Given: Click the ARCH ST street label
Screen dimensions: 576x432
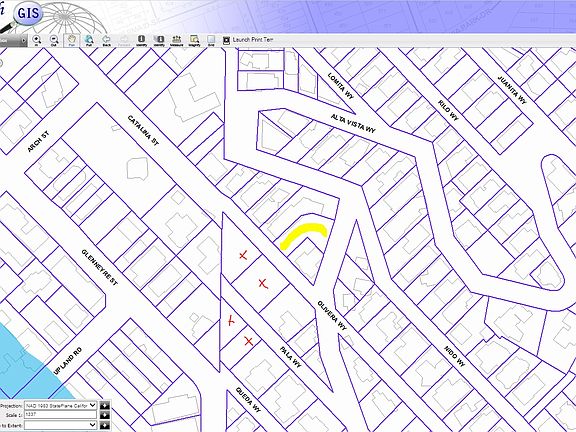Looking at the screenshot, I should [x=38, y=142].
